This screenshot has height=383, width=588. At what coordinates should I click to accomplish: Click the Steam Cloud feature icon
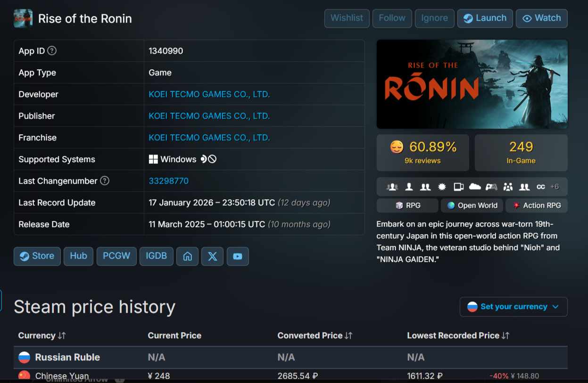point(475,187)
